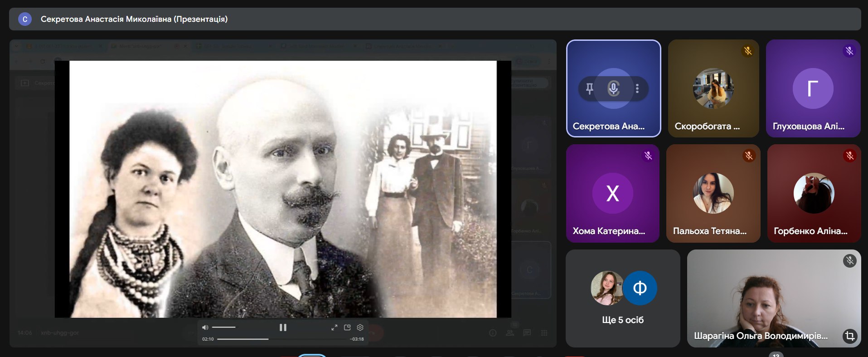Click the muted mic icon on Скоробогата's tile
This screenshot has height=357, width=868.
tap(748, 51)
